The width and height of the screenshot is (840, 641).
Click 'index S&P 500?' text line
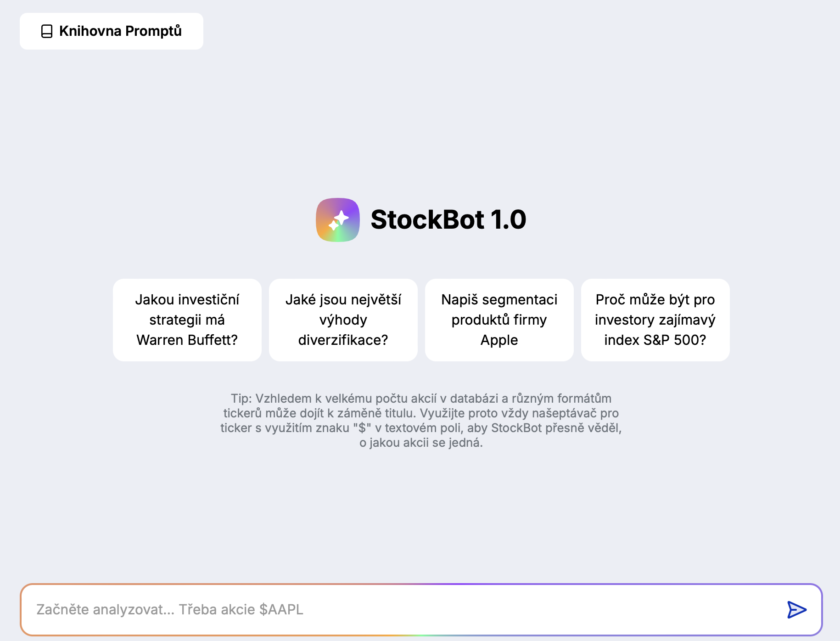(655, 340)
